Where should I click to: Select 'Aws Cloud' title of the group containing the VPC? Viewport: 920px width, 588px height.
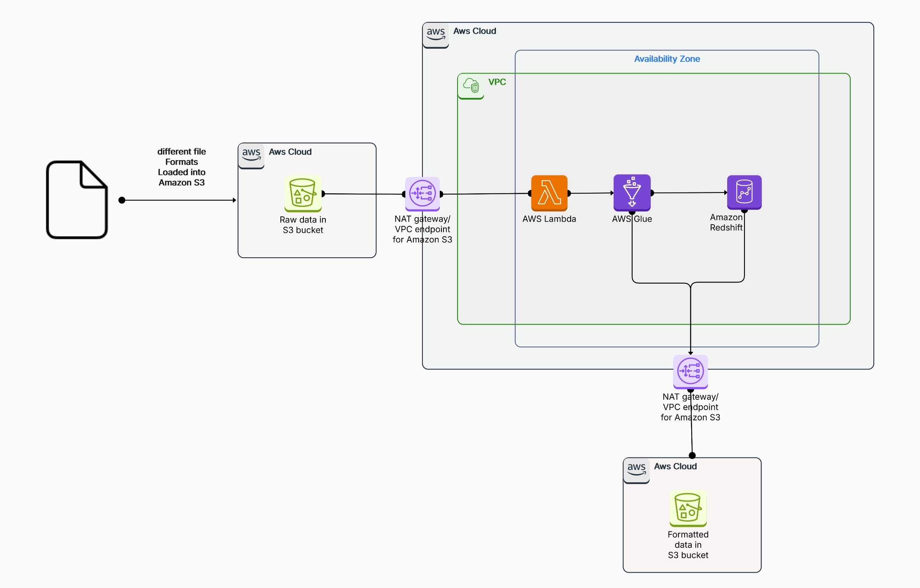pos(475,31)
